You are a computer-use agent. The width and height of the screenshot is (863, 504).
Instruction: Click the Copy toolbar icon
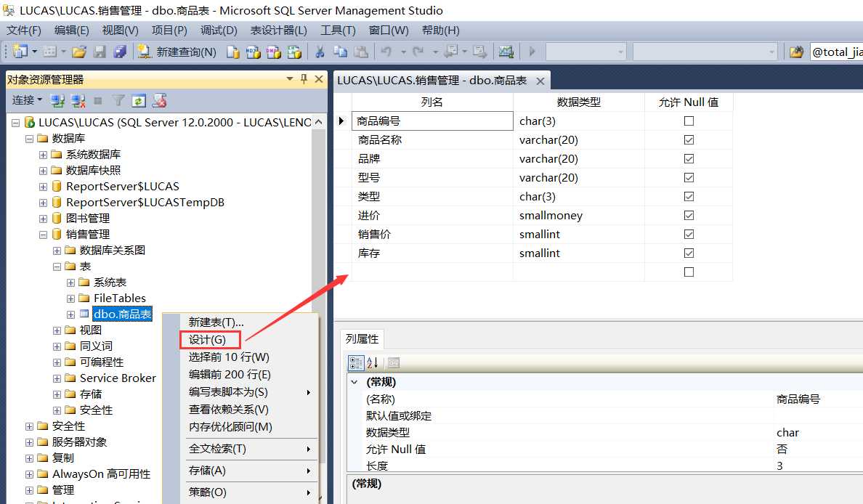(x=340, y=52)
